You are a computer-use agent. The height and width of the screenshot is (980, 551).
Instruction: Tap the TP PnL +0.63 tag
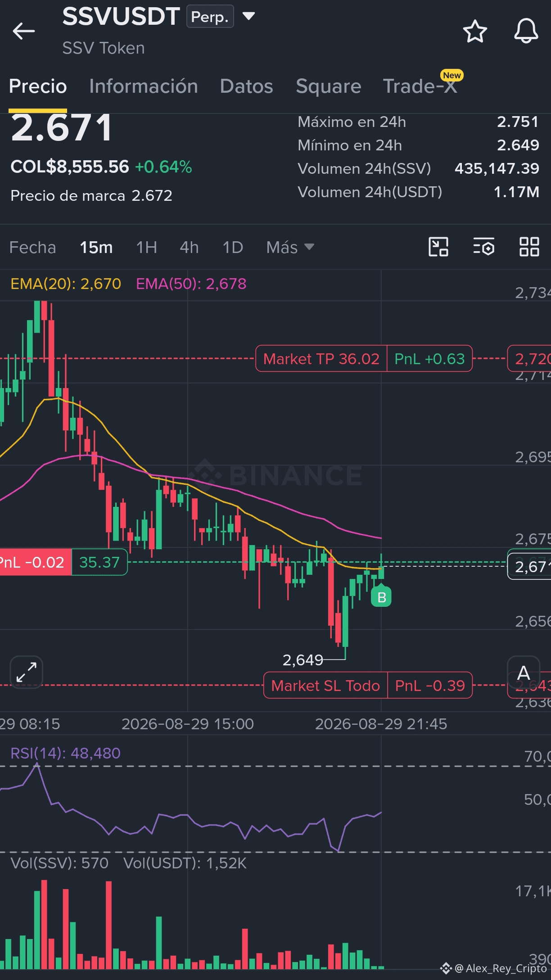429,359
